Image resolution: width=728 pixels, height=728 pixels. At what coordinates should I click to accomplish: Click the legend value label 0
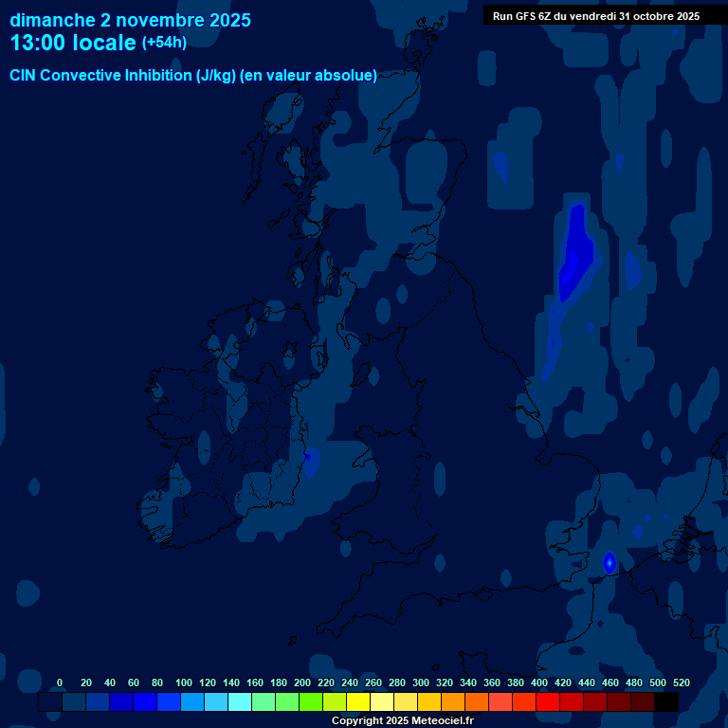click(60, 682)
